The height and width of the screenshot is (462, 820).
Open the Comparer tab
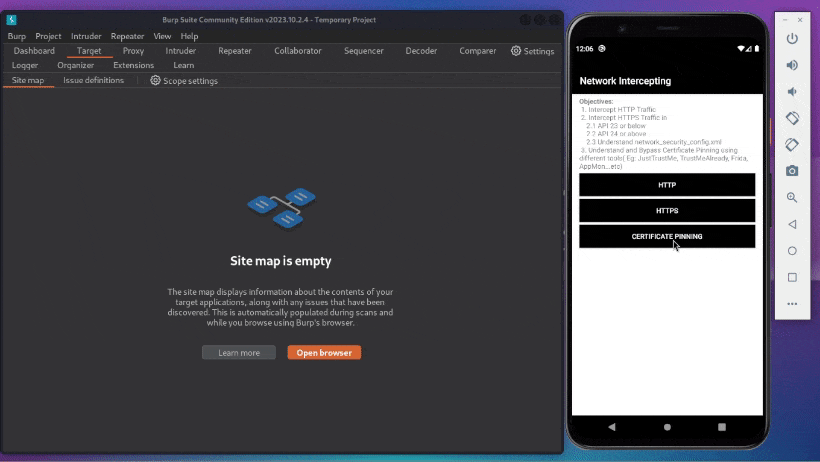[477, 51]
